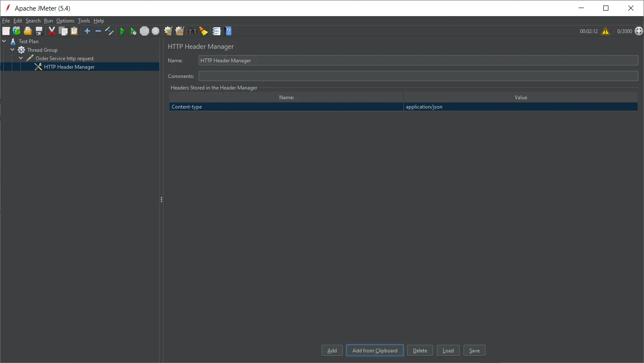Screen dimensions: 644x363
Task: Save the test plan with the disk icon
Action: [x=39, y=31]
